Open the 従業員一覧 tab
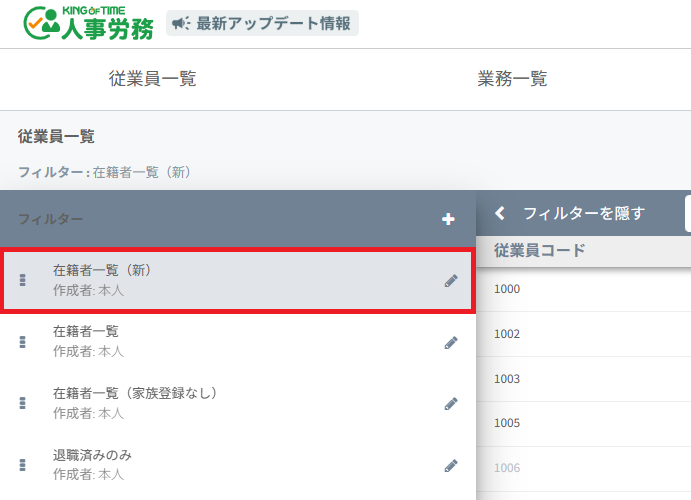 pyautogui.click(x=152, y=80)
